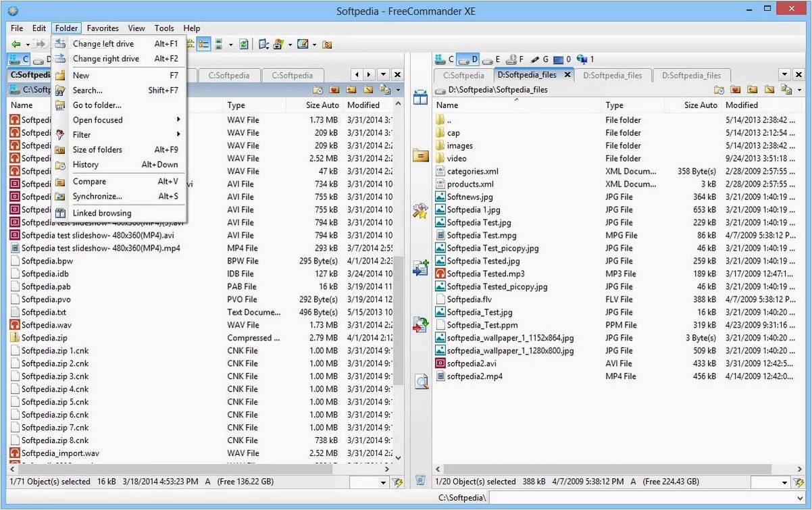Open left panel filter combo box
Viewport: 812px width, 510px height.
369,482
